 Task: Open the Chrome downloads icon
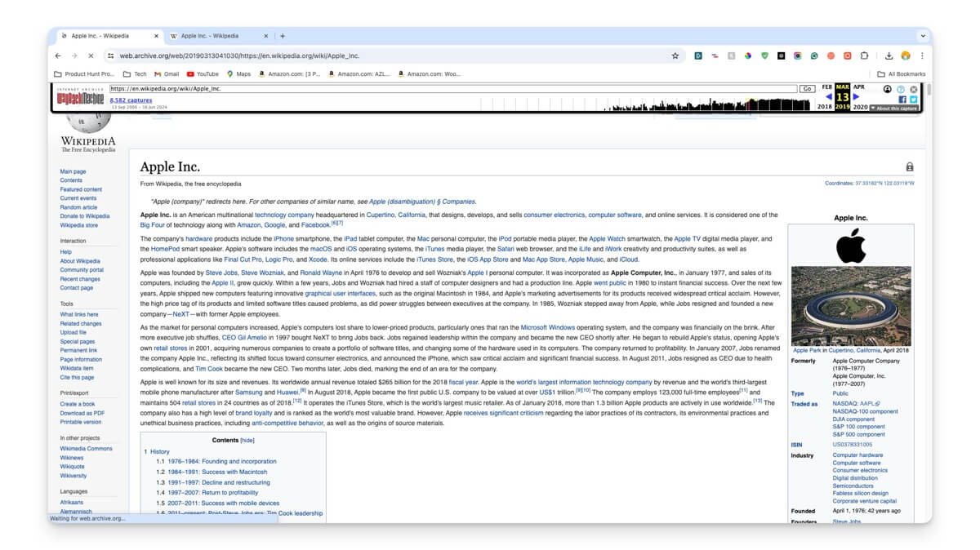[x=889, y=55]
